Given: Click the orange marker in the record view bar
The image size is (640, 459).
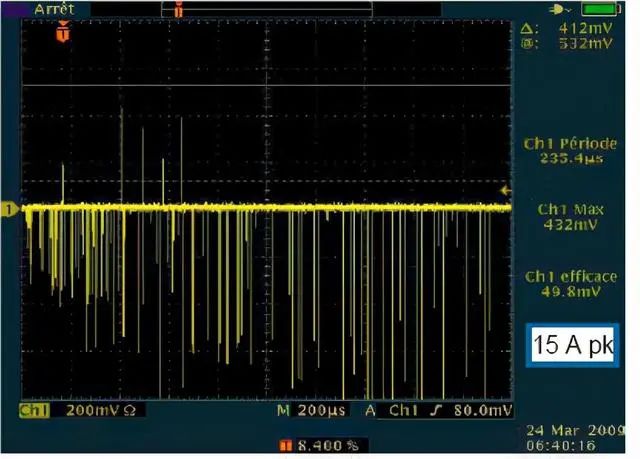Looking at the screenshot, I should pyautogui.click(x=177, y=9).
